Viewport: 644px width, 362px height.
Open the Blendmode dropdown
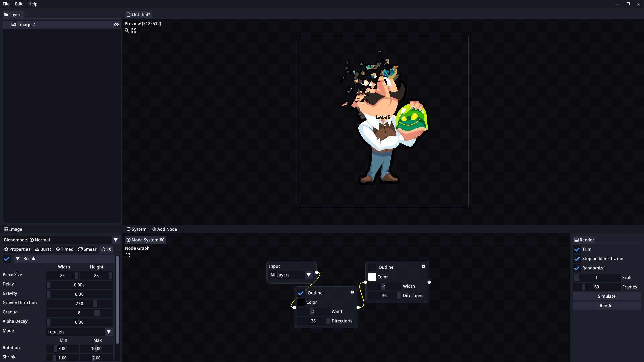point(116,240)
